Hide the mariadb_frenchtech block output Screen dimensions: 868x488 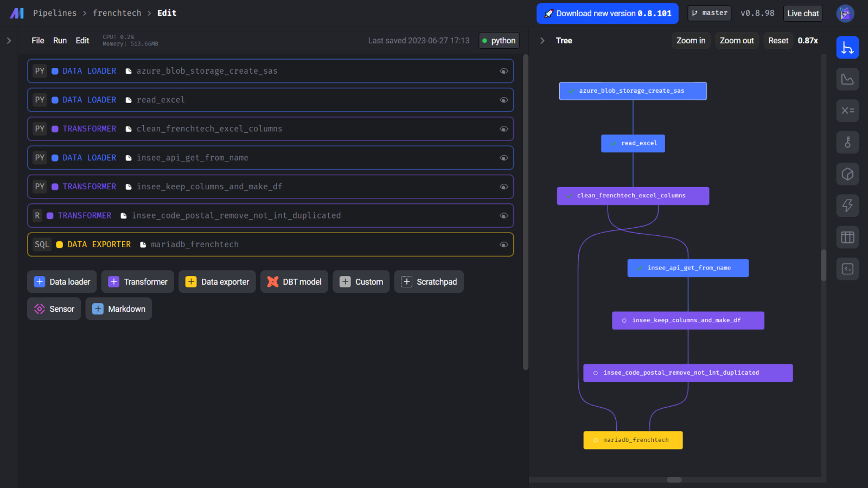[503, 244]
